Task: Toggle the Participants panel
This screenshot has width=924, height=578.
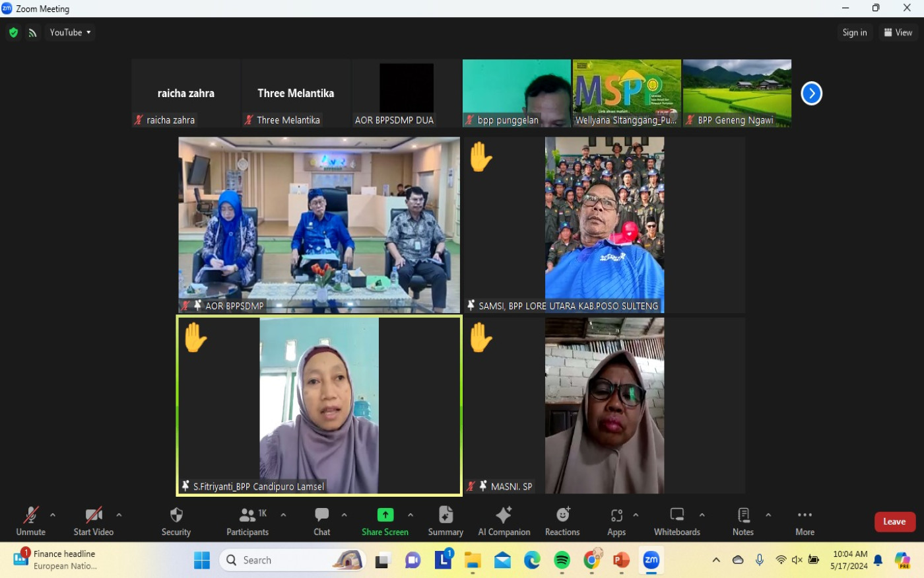Action: (247, 521)
